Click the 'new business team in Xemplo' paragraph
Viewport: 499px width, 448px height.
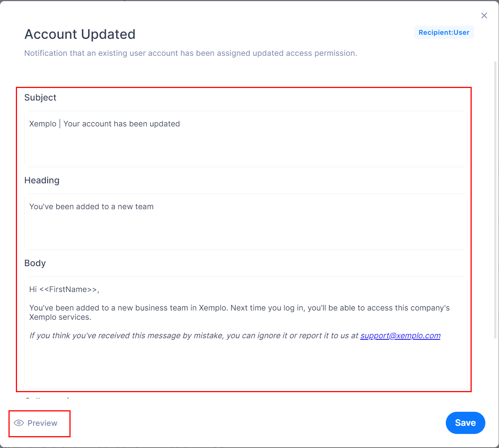tap(239, 312)
